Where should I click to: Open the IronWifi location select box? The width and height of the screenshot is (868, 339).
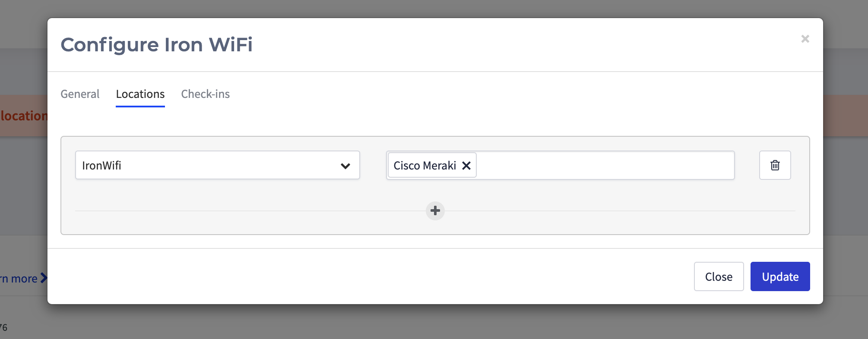pyautogui.click(x=218, y=165)
